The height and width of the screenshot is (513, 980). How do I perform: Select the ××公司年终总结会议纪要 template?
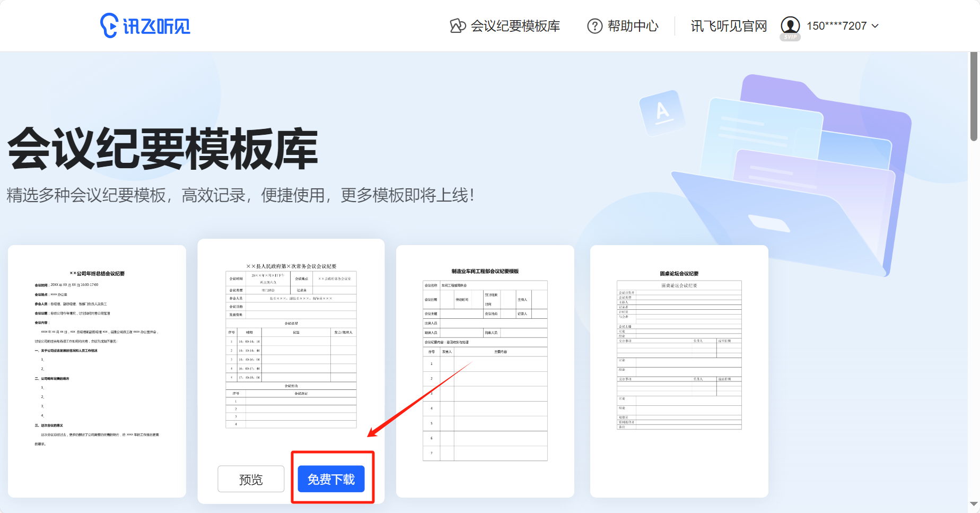coord(97,370)
